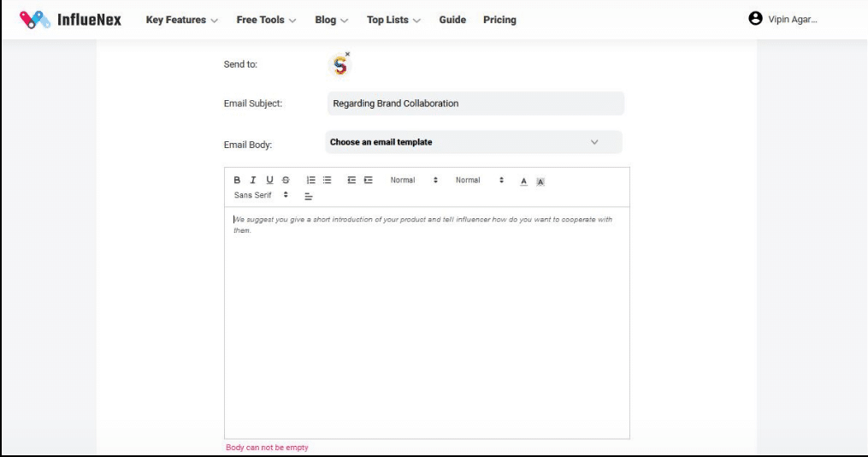The height and width of the screenshot is (457, 868).
Task: Open the Key Features menu
Action: (181, 20)
